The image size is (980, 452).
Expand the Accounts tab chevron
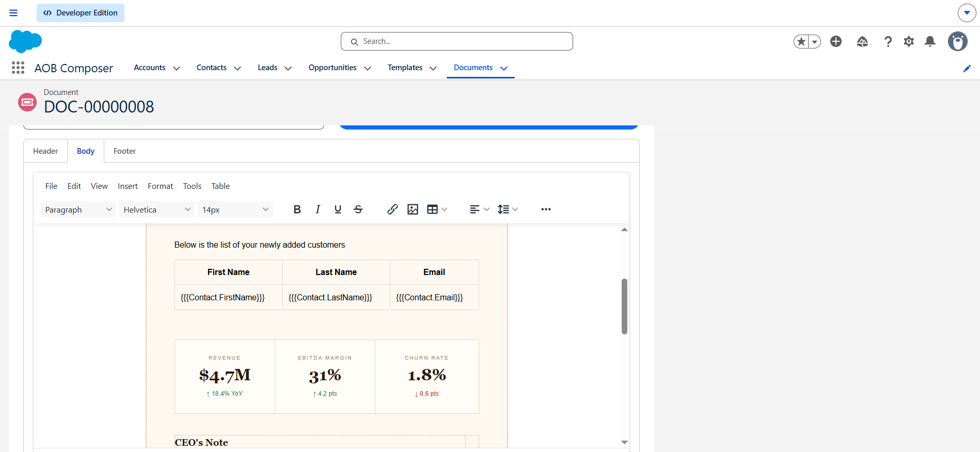[x=177, y=68]
